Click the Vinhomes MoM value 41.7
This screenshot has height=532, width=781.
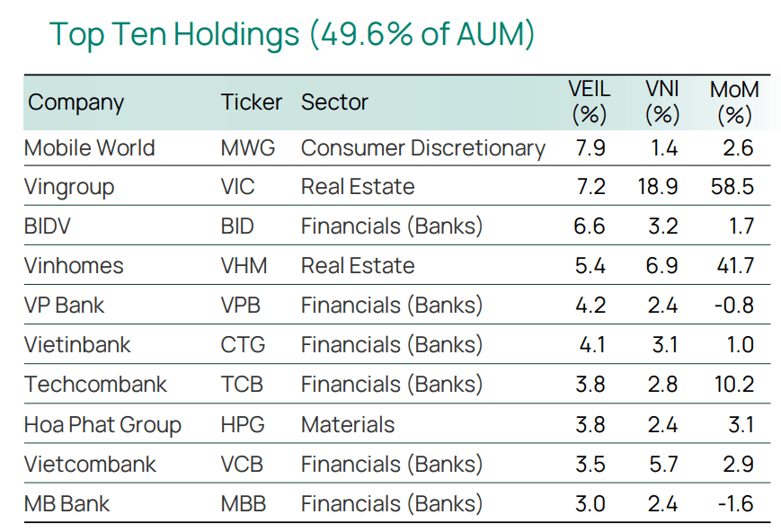pos(735,265)
